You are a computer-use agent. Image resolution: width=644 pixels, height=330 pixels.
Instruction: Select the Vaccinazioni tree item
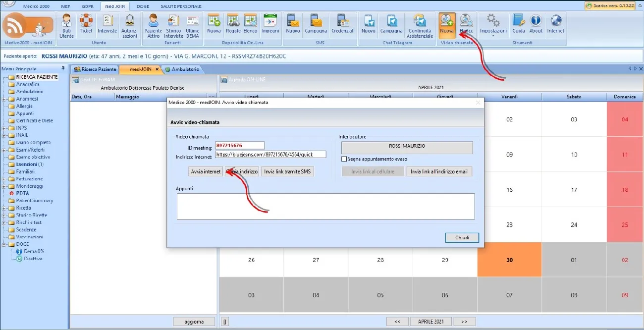[30, 237]
